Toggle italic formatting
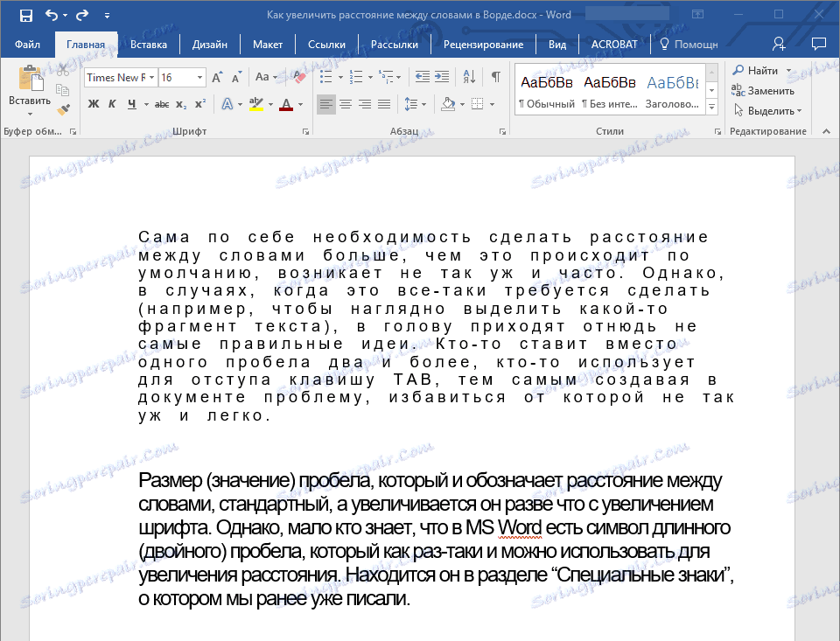 [x=111, y=103]
